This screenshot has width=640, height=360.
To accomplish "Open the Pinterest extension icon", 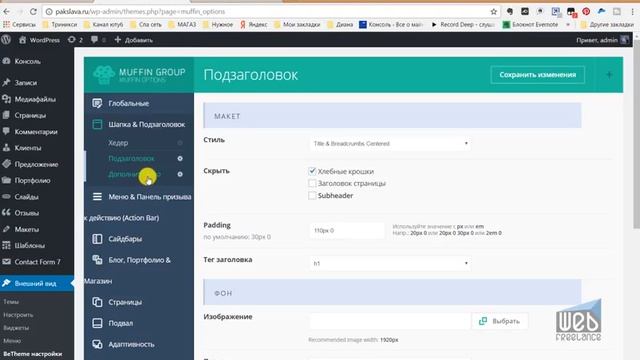I will tap(586, 11).
